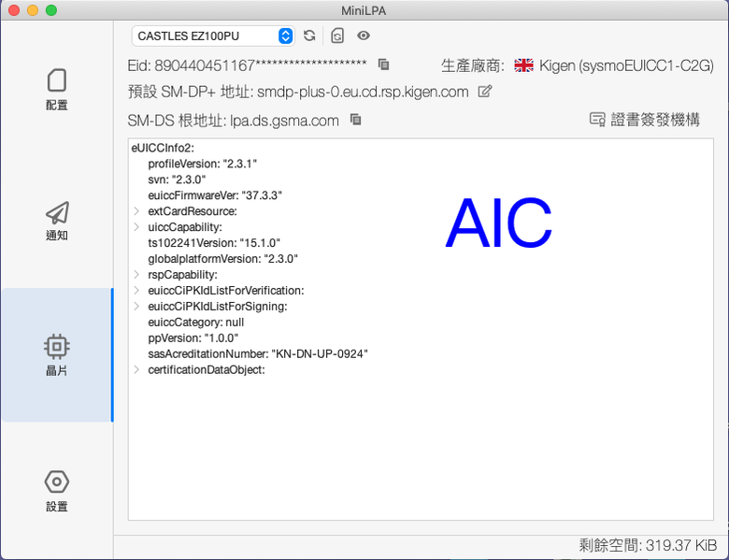This screenshot has width=729, height=560.
Task: Select the globalplatformVersion "2.3.0" row
Action: click(x=222, y=259)
